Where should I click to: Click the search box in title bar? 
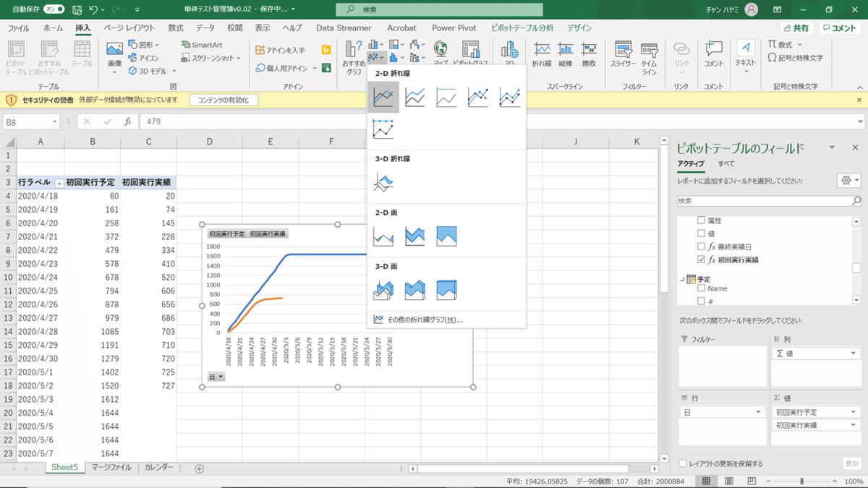click(439, 9)
